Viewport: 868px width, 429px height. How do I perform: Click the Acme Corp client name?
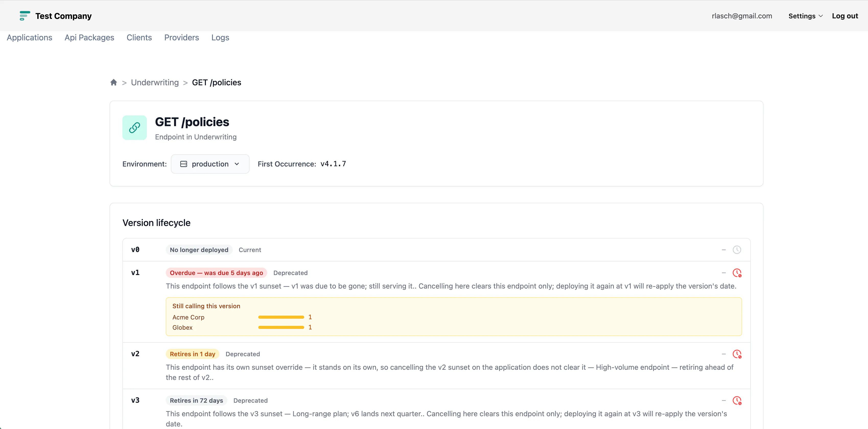(x=188, y=317)
